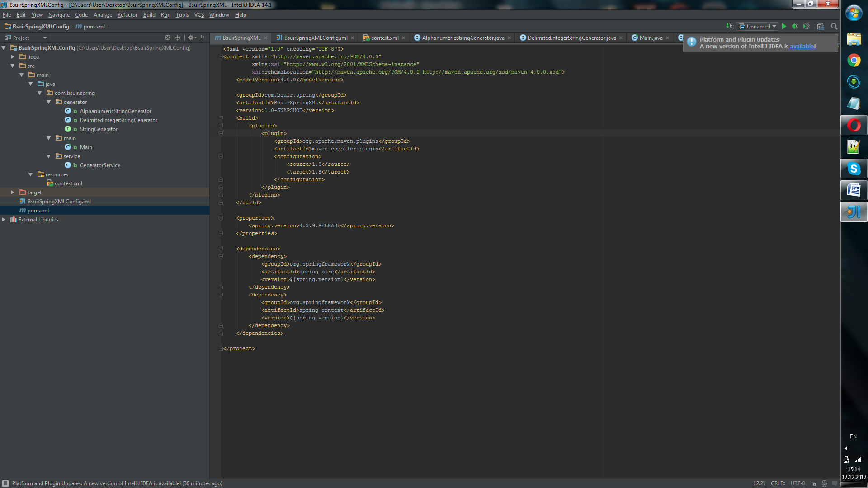Click the Make Project binary icon
This screenshot has width=868, height=488.
coord(729,26)
